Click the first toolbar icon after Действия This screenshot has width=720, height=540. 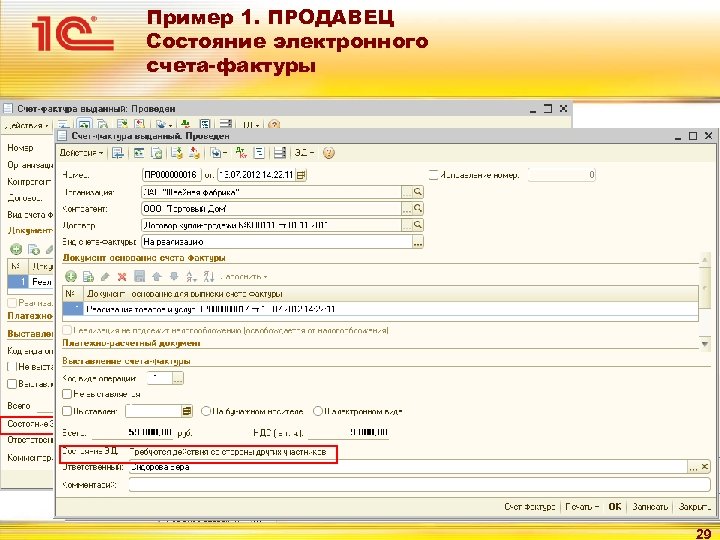118,153
